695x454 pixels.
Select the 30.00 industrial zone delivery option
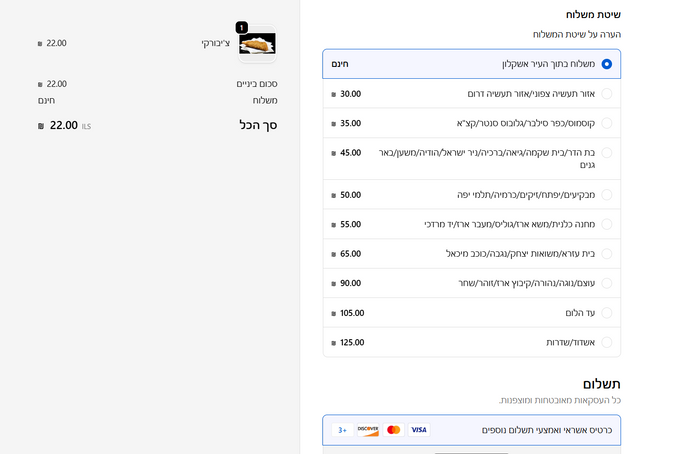tap(606, 94)
